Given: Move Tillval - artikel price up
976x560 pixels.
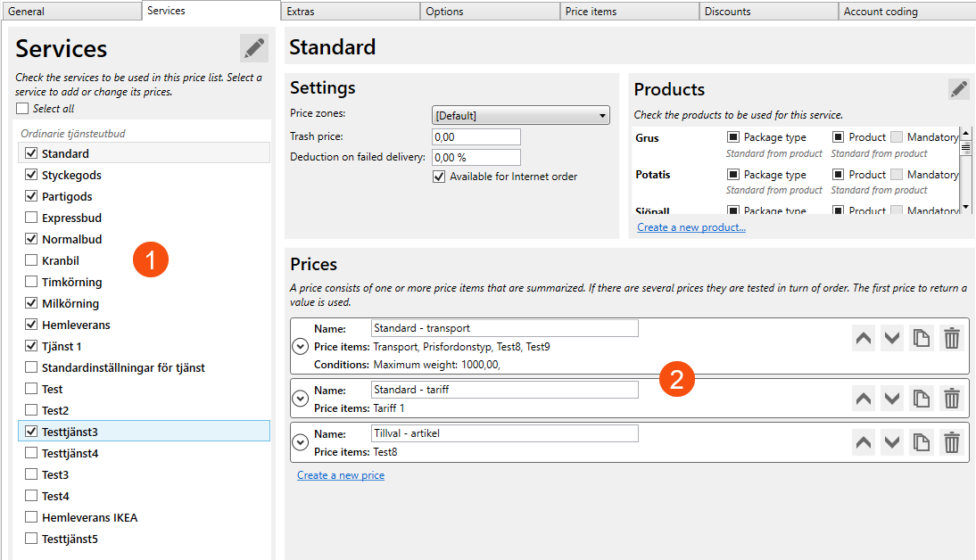Looking at the screenshot, I should coord(864,442).
